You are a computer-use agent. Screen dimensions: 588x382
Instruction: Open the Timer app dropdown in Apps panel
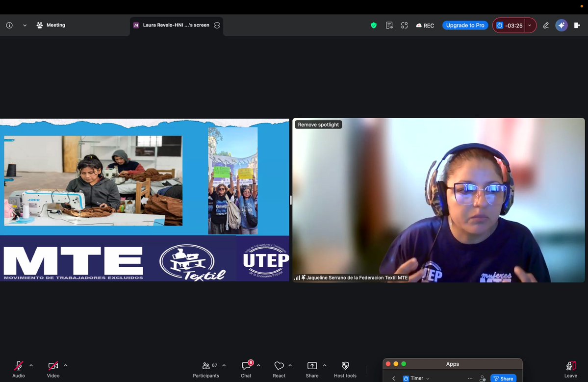tap(416, 378)
